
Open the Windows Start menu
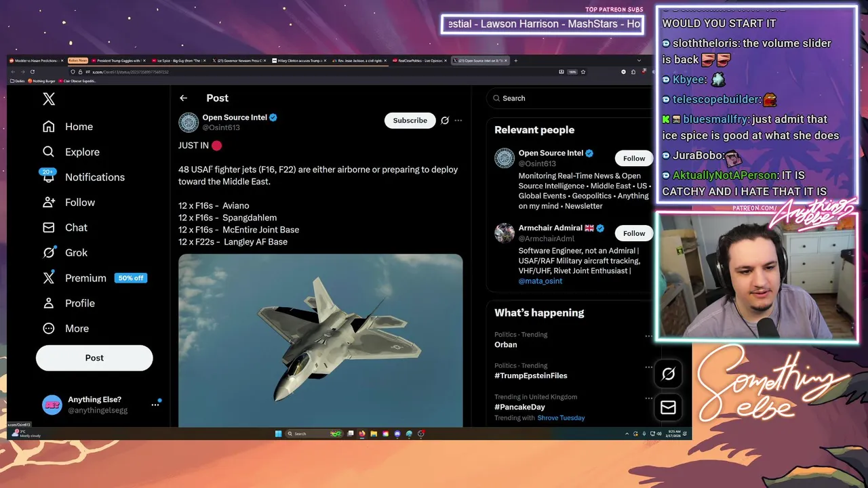[278, 434]
